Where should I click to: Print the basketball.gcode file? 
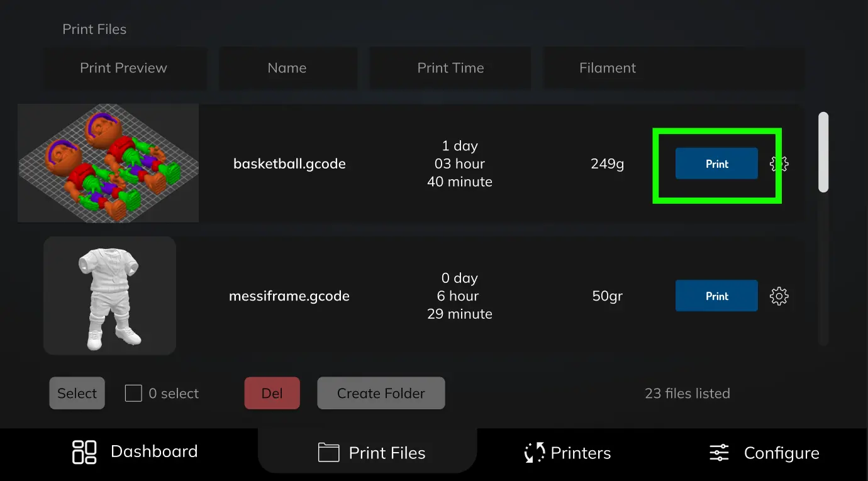(716, 164)
